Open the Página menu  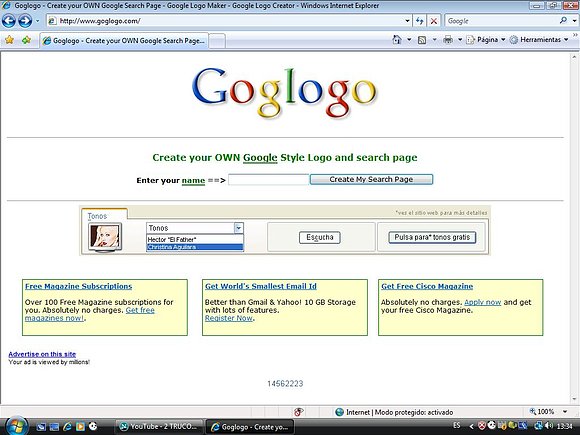tap(486, 40)
